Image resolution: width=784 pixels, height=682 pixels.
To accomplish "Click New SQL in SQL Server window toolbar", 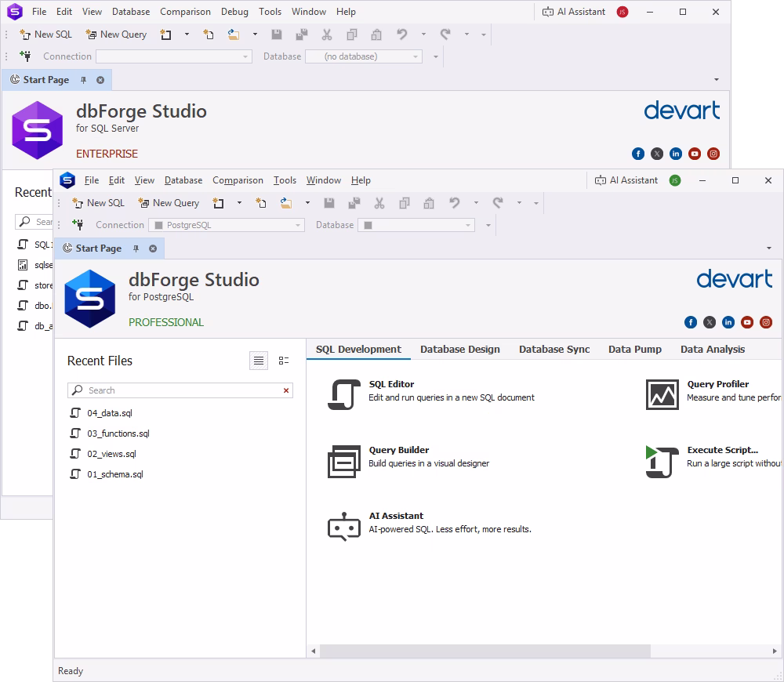I will 46,34.
